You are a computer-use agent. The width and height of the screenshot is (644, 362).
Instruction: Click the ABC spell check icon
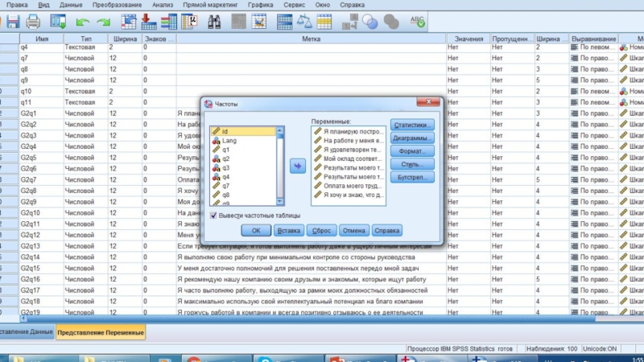point(419,21)
